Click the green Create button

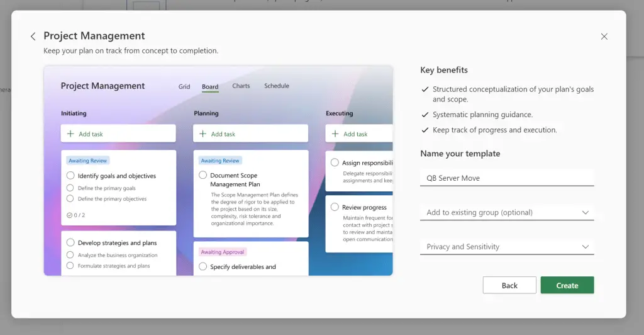[x=567, y=285]
